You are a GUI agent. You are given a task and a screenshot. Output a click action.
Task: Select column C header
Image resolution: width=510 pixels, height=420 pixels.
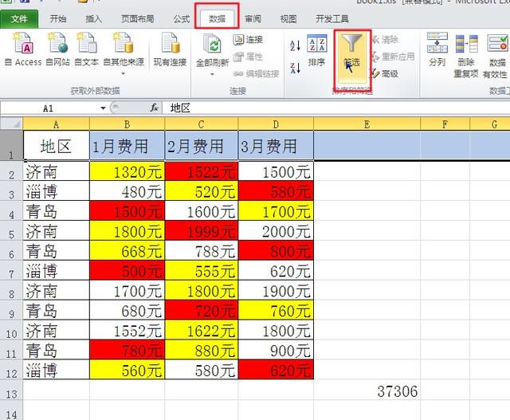click(202, 124)
